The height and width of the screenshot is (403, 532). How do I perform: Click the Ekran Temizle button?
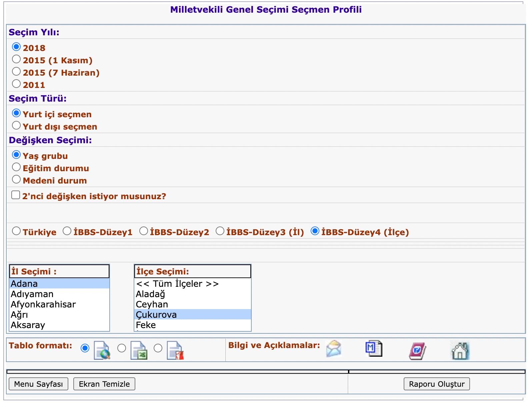point(104,384)
